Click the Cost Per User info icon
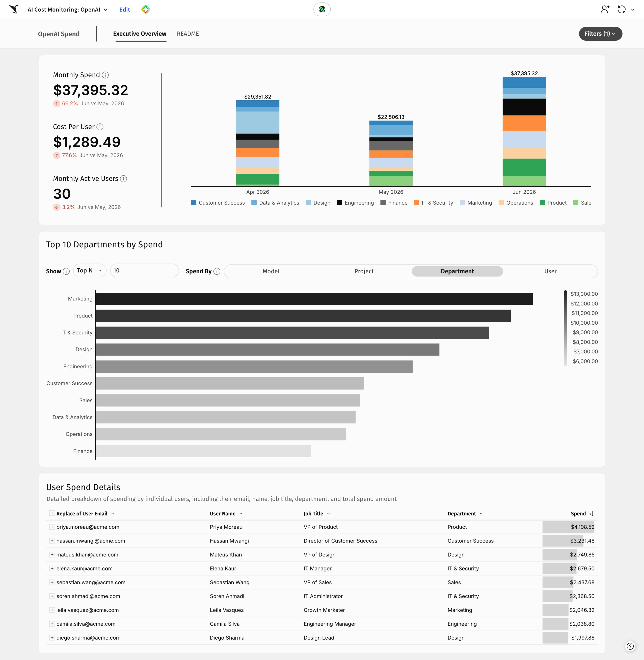Viewport: 644px width, 660px height. 100,127
